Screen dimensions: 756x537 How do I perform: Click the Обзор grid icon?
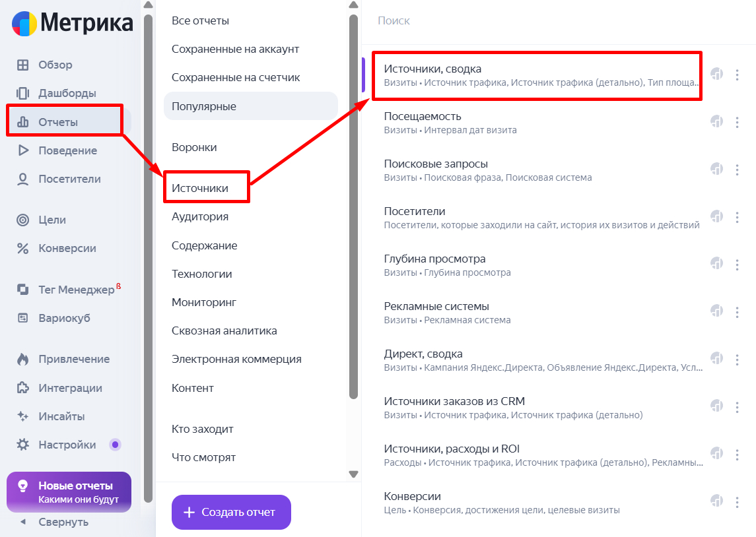[23, 65]
